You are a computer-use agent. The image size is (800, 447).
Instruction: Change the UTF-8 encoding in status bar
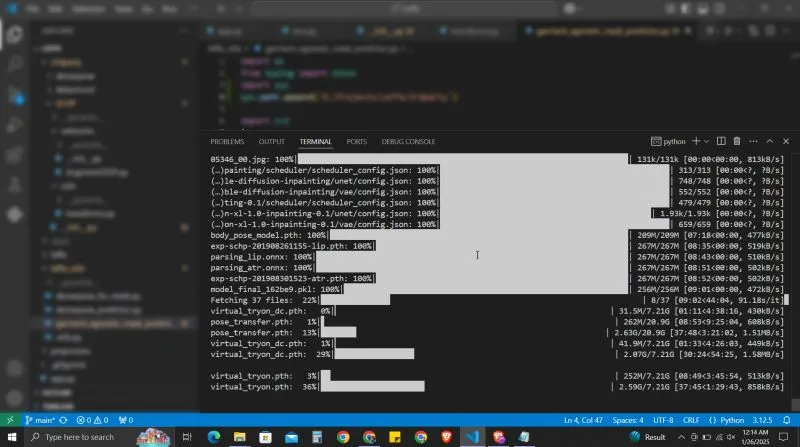pos(664,420)
